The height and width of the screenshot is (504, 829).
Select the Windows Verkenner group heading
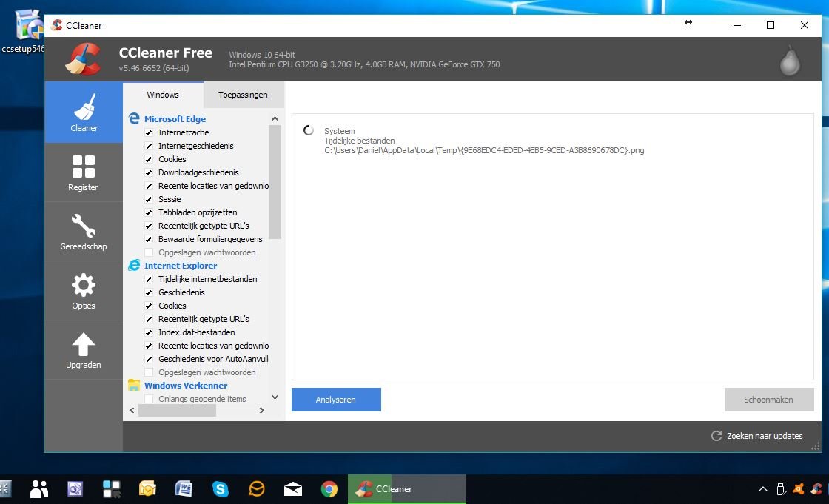pos(186,386)
